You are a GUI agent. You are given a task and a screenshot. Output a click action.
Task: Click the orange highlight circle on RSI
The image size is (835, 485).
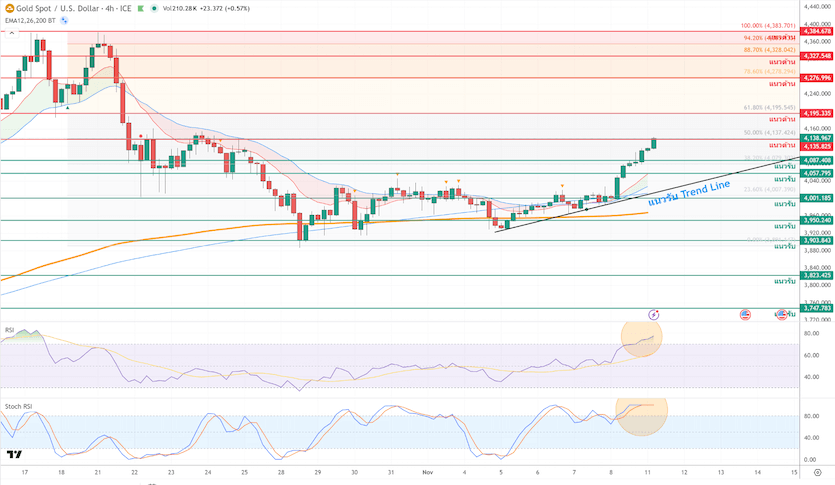click(642, 340)
